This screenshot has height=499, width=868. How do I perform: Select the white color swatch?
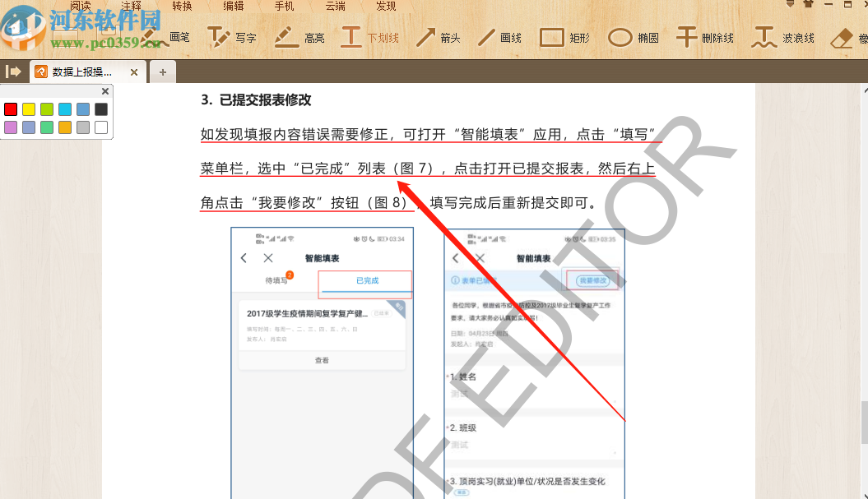100,126
